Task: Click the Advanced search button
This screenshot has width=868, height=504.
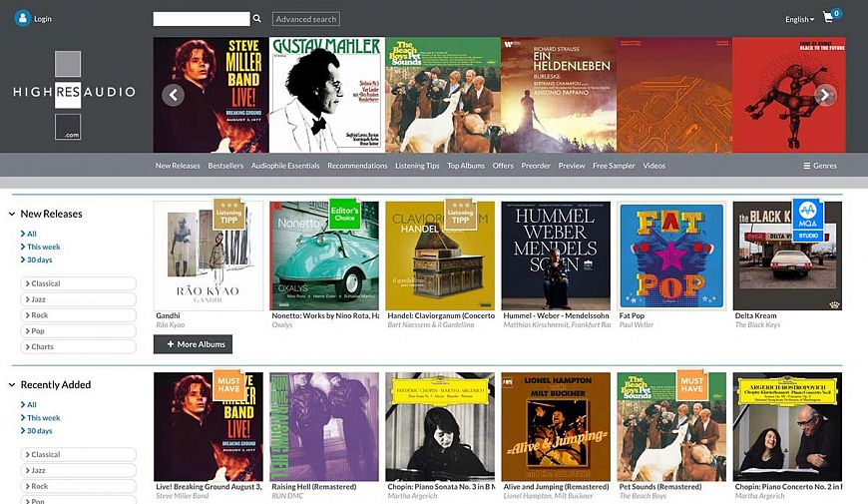Action: tap(305, 19)
